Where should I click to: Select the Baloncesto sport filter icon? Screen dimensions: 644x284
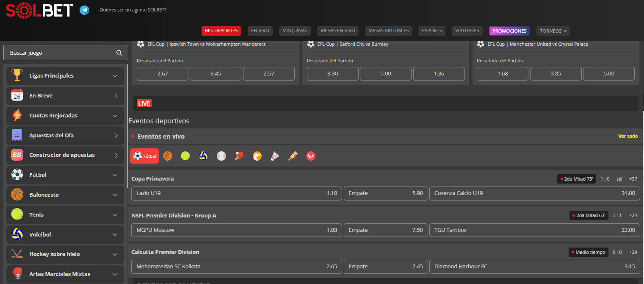(x=168, y=156)
